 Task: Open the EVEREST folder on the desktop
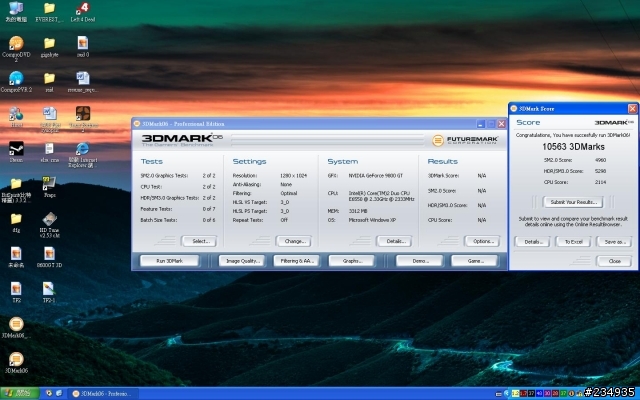49,11
